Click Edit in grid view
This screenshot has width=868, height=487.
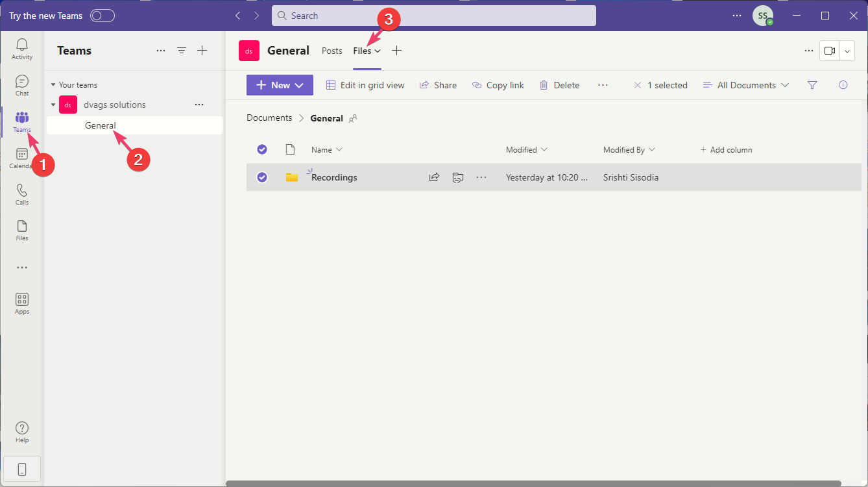(365, 85)
